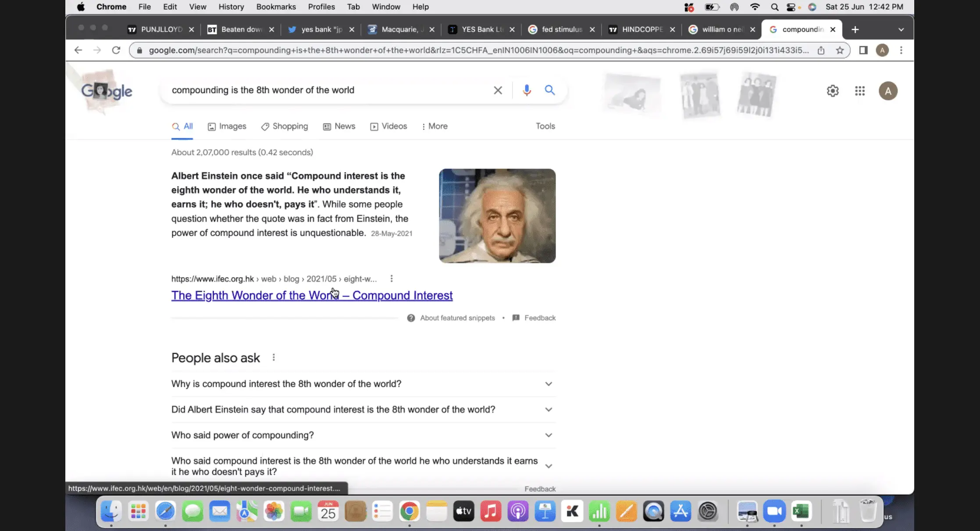Switch to the Images results tab
This screenshot has height=531, width=980.
pyautogui.click(x=227, y=126)
